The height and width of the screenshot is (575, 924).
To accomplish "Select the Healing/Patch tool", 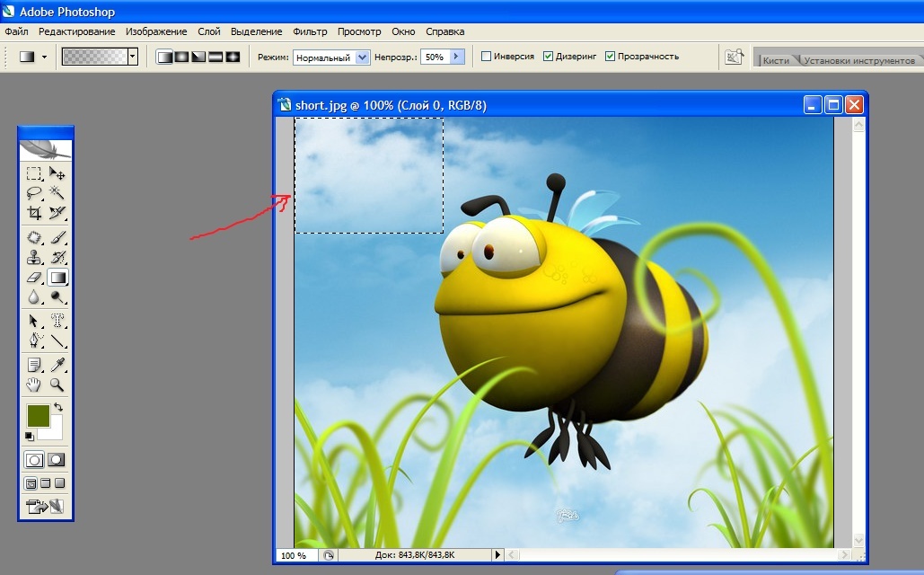I will point(34,238).
